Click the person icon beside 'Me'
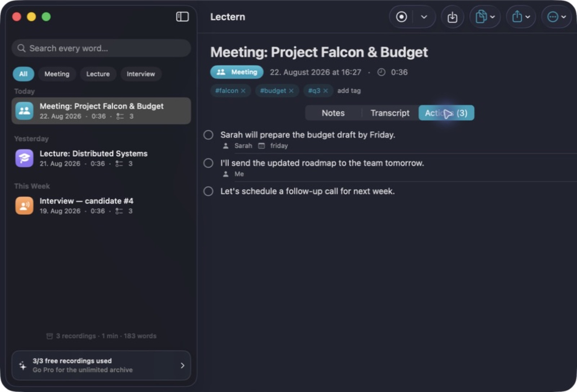The width and height of the screenshot is (577, 392). coord(226,174)
